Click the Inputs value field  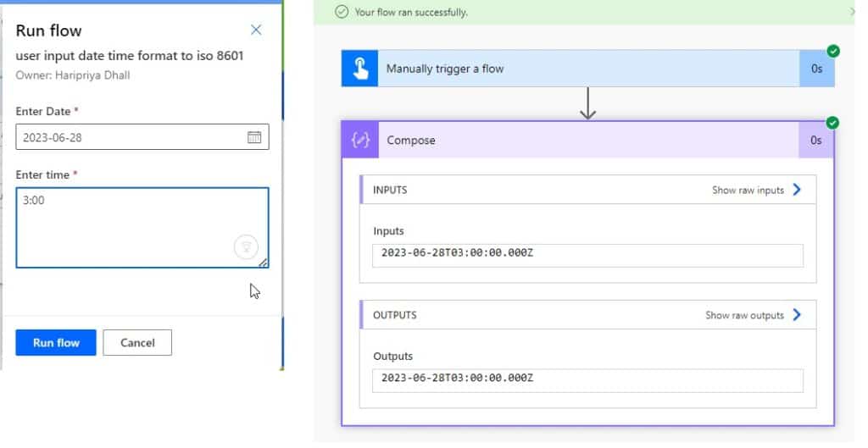587,256
